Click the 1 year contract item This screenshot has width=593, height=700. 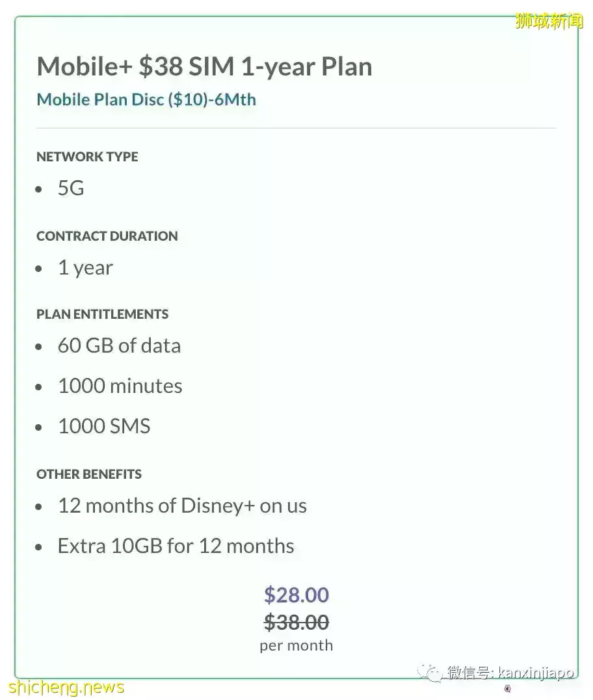tap(85, 268)
